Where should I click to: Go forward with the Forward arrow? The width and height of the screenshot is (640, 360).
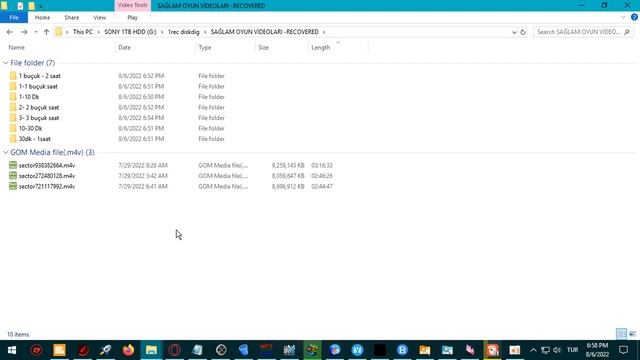24,32
